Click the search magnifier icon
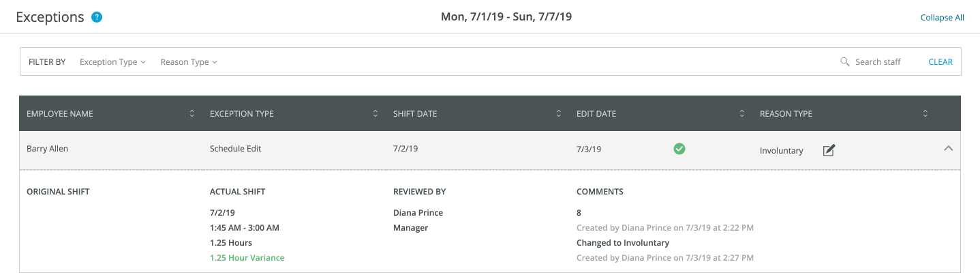980x273 pixels. pyautogui.click(x=845, y=61)
